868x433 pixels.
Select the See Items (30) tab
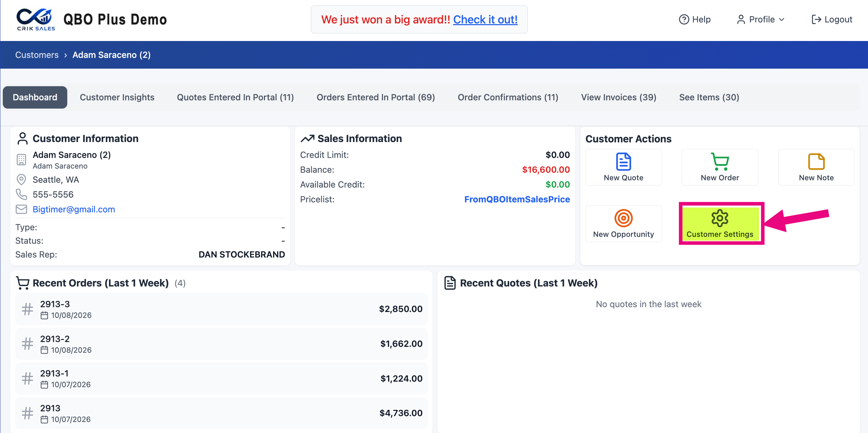[x=709, y=97]
